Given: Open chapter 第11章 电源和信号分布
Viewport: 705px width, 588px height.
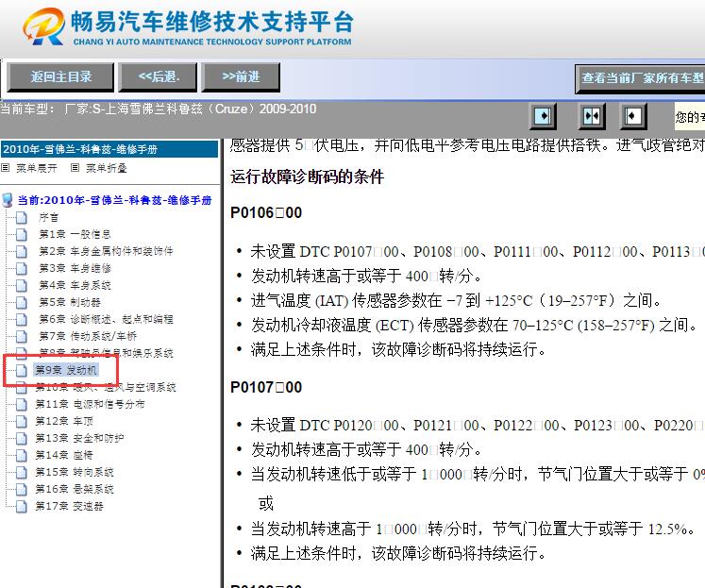Looking at the screenshot, I should (90, 404).
